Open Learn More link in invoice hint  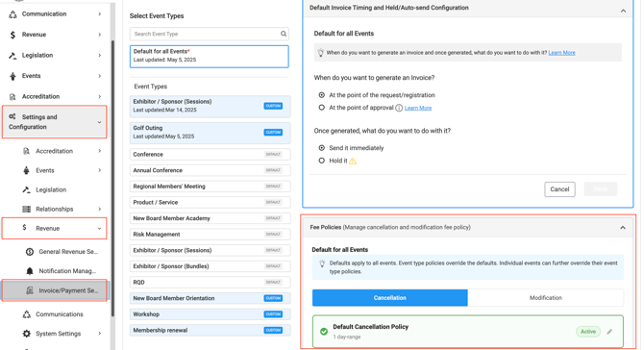point(561,53)
